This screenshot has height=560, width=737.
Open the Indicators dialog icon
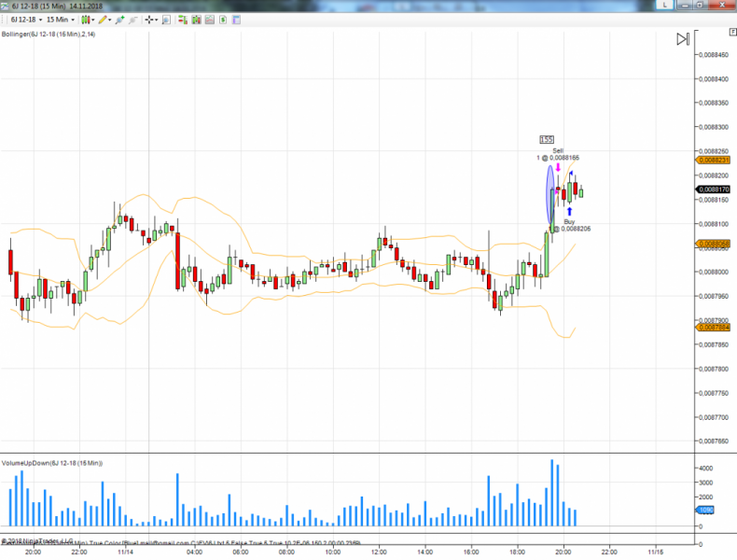[210, 20]
